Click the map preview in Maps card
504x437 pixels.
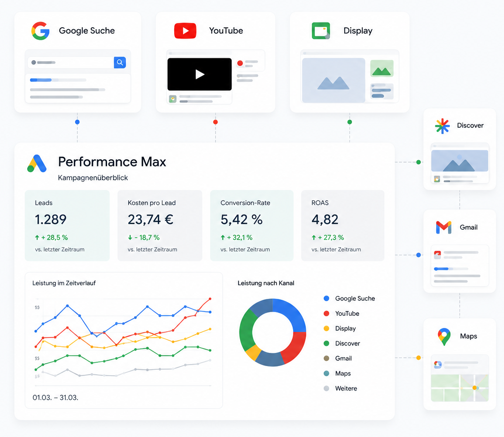coord(460,388)
